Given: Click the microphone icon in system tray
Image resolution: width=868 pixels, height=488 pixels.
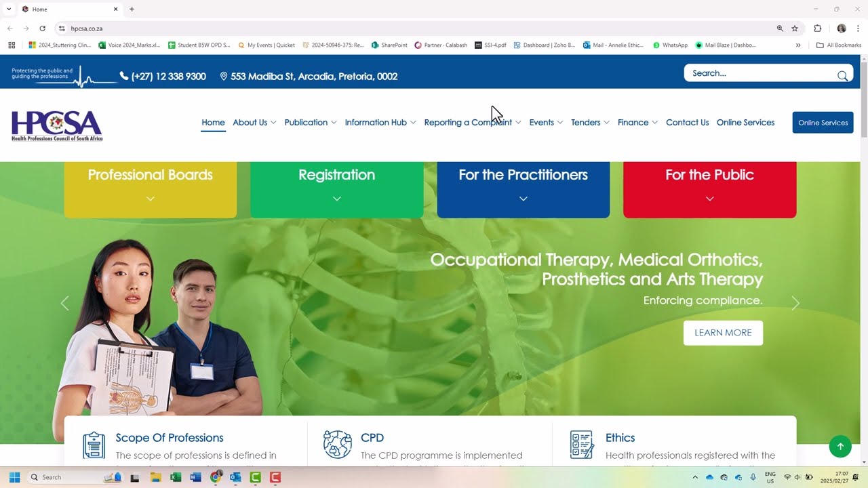Looking at the screenshot, I should click(x=753, y=477).
